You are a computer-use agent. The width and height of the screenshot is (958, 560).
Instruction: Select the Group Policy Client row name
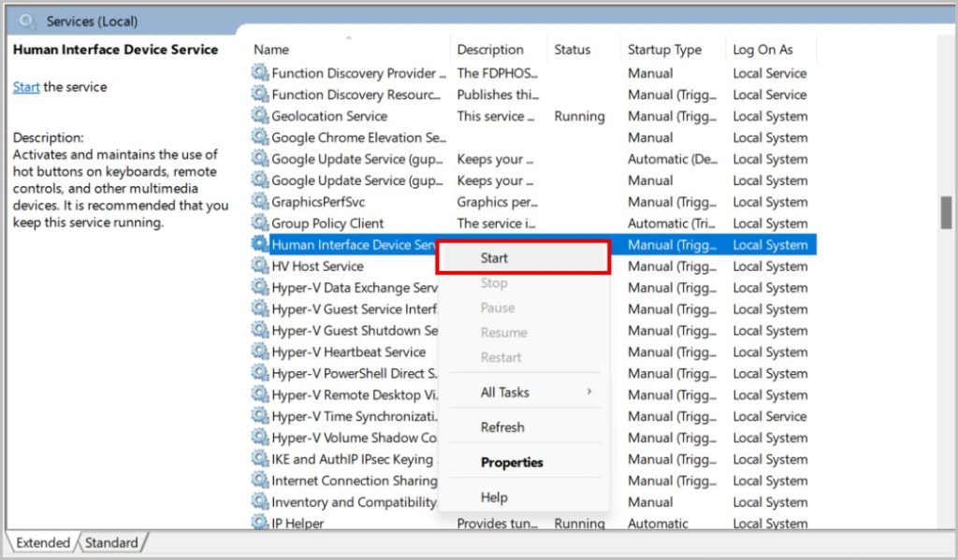click(x=327, y=223)
